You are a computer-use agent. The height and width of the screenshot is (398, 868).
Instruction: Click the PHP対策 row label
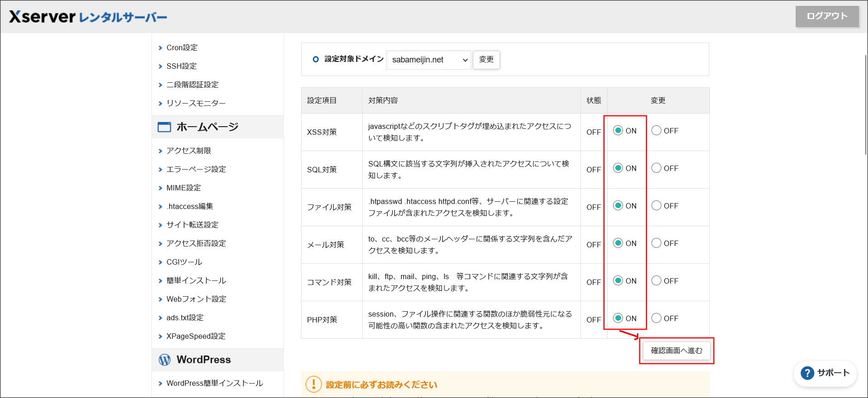click(322, 320)
